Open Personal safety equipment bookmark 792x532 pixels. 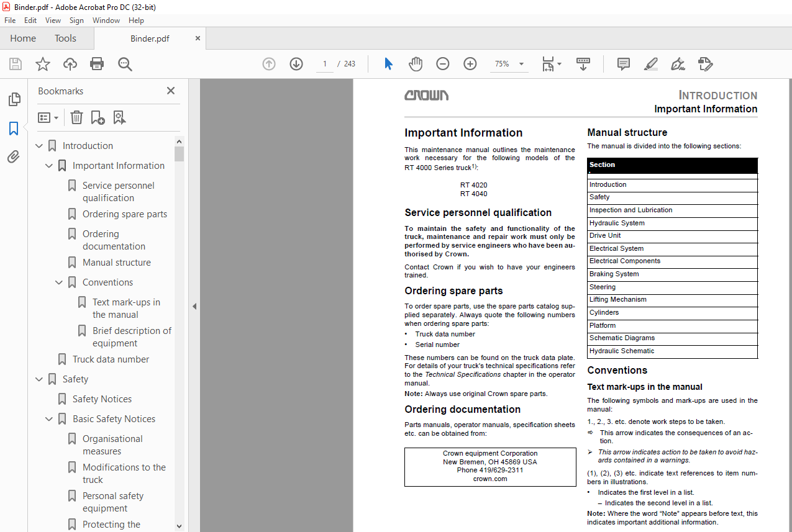[113, 502]
